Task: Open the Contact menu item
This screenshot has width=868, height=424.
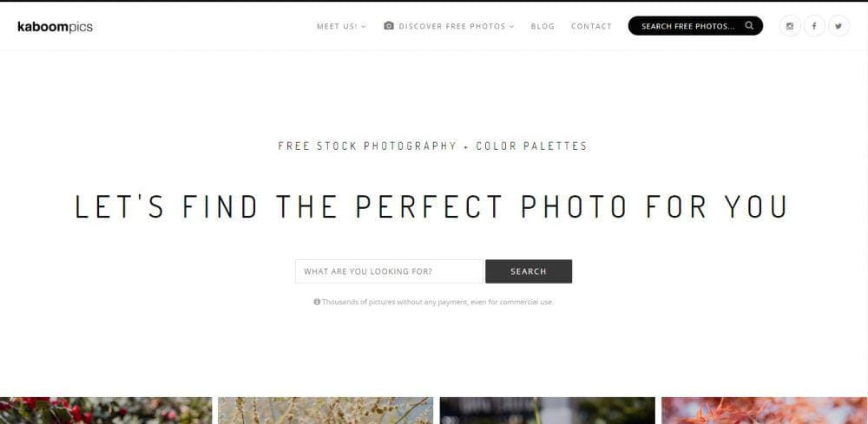Action: point(591,26)
